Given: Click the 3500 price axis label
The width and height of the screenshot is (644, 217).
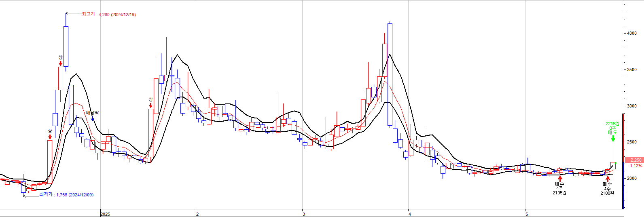Looking at the screenshot, I should [631, 70].
